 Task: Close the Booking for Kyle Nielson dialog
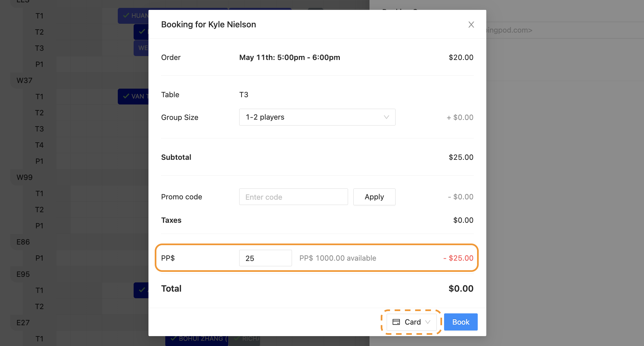point(471,25)
